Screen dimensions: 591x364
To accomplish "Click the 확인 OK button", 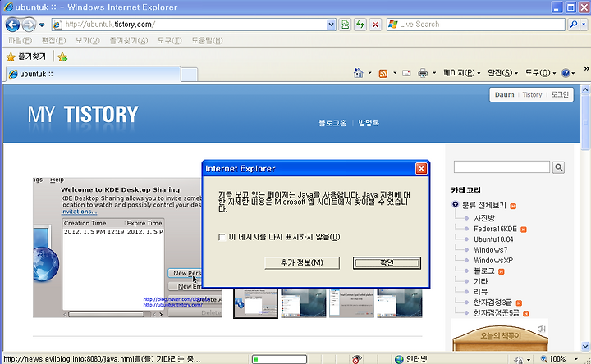I will point(387,262).
